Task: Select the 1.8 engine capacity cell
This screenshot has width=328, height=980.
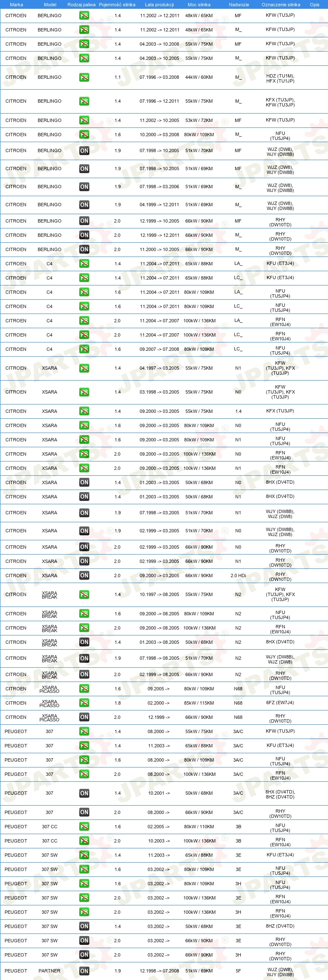Action: pyautogui.click(x=117, y=703)
